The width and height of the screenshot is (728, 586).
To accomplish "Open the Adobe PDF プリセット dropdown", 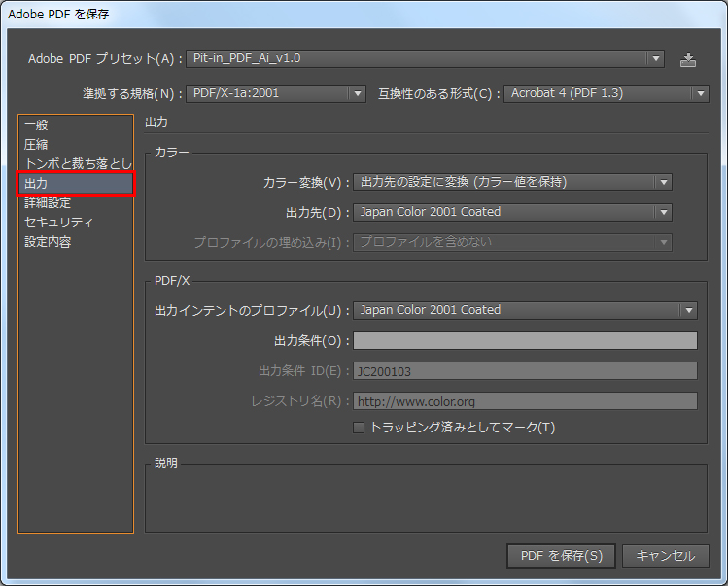I will tap(424, 59).
